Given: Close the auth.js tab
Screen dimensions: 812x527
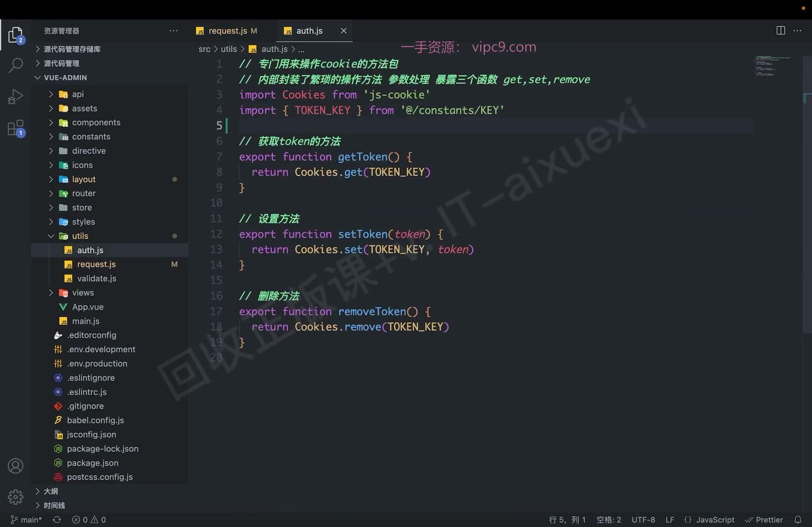Looking at the screenshot, I should coord(344,31).
